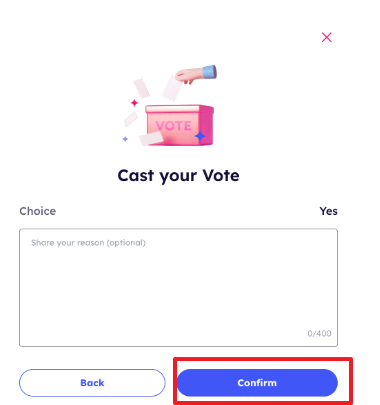Click the Share your reason placeholder text

click(x=88, y=243)
